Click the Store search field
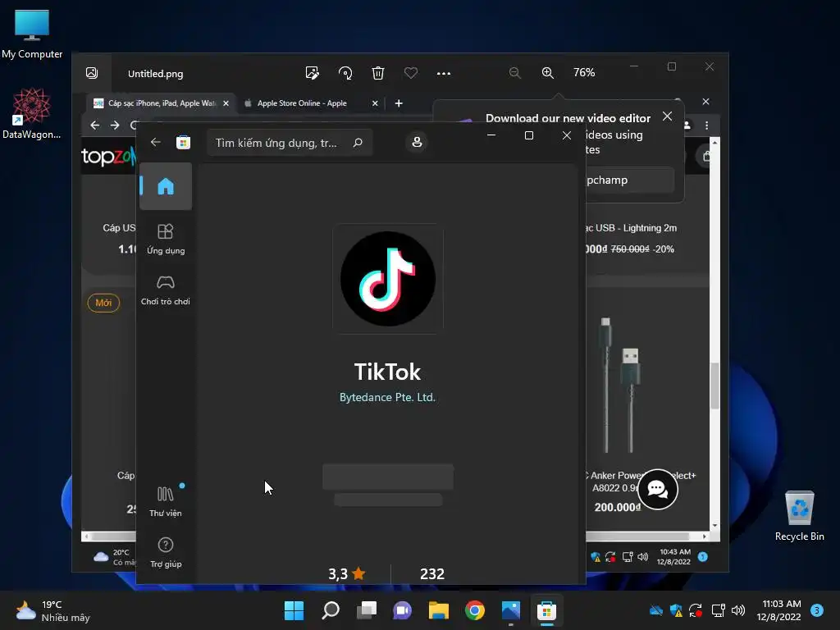Viewport: 840px width, 630px height. click(x=290, y=143)
